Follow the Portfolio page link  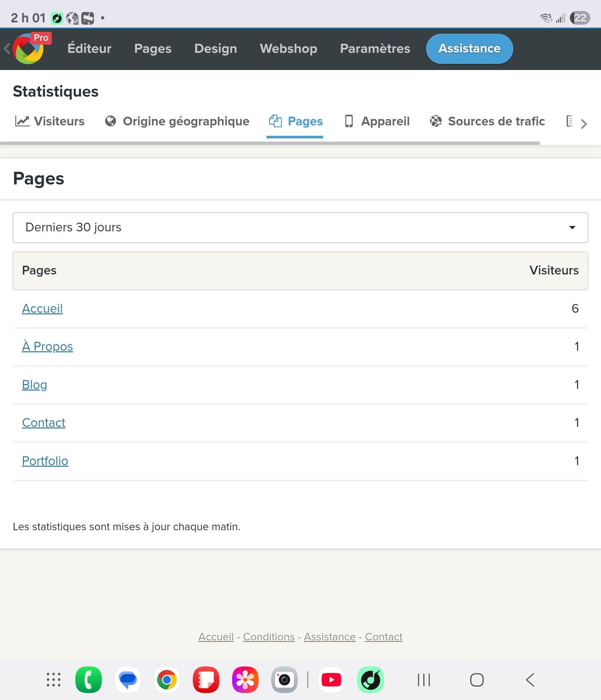tap(45, 461)
